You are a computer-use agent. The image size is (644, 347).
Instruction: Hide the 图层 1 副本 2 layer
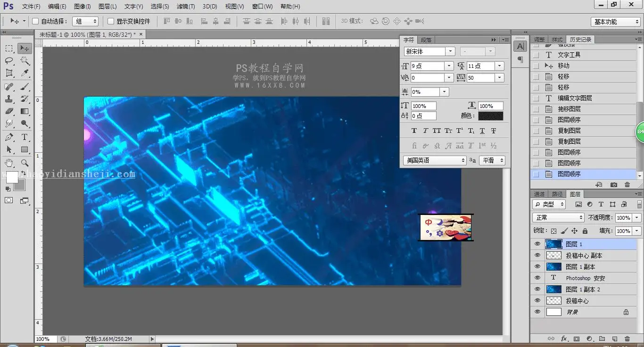537,289
